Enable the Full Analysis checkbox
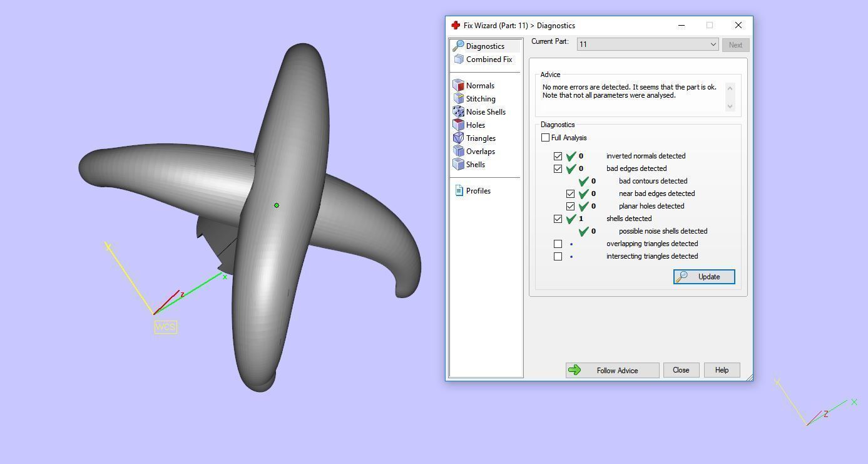The image size is (868, 464). click(x=545, y=138)
